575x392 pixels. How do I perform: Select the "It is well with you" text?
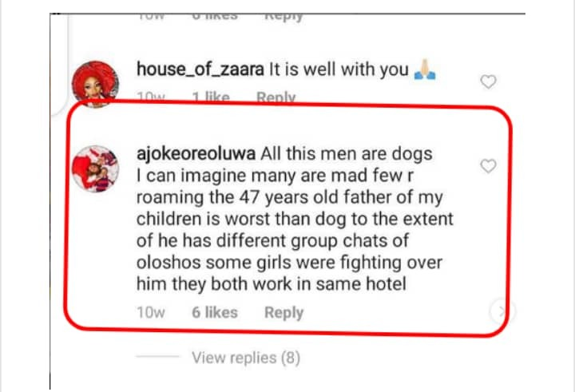click(x=339, y=69)
